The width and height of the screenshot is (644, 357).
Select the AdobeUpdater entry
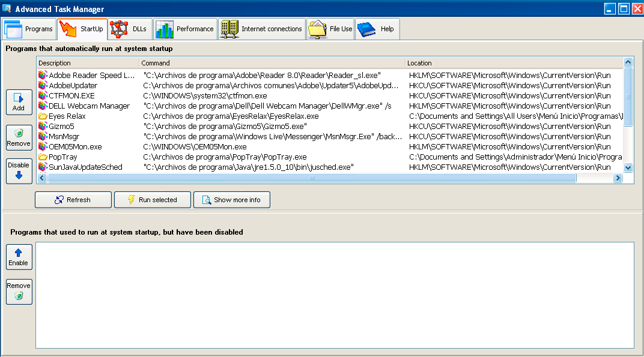coord(73,85)
